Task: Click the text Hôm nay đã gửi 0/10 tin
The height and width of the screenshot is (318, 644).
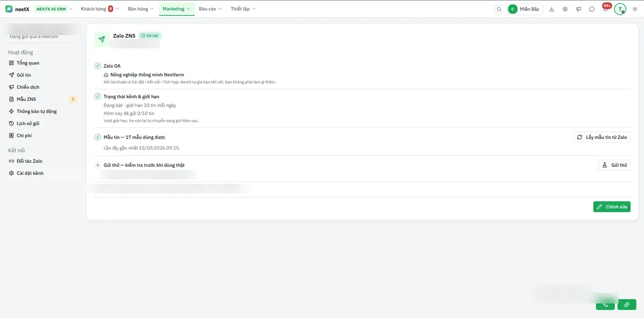Action: coord(129,113)
